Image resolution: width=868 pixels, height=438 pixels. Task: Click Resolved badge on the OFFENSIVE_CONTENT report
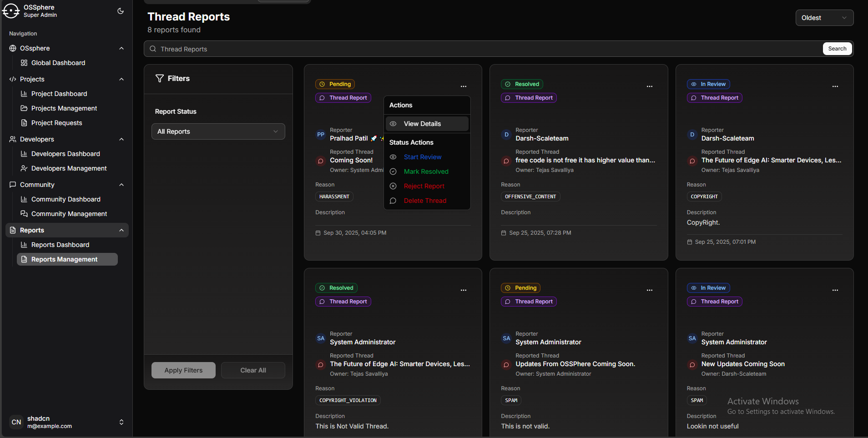pyautogui.click(x=522, y=84)
